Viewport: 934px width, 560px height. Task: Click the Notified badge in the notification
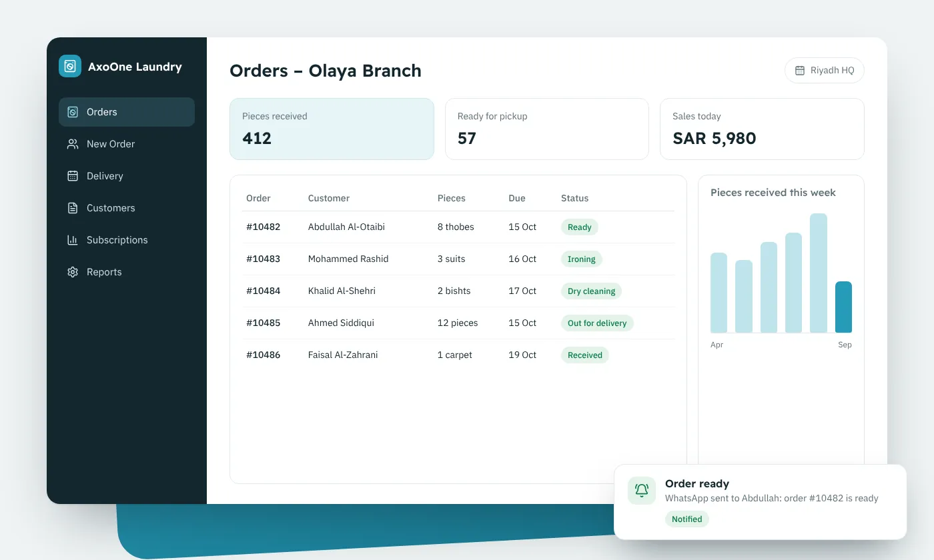(x=686, y=519)
